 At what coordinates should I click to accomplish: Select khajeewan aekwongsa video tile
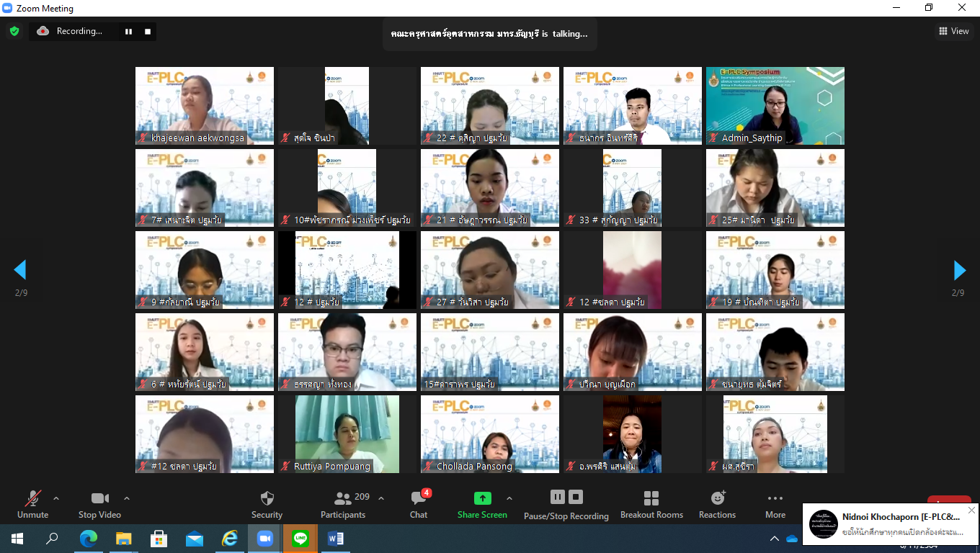pos(205,106)
